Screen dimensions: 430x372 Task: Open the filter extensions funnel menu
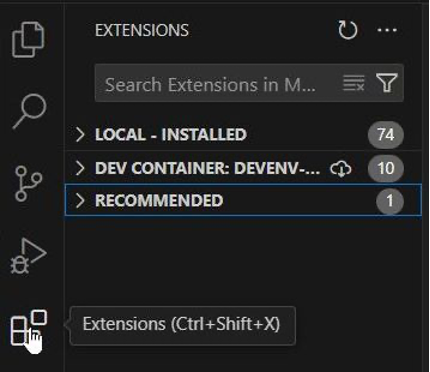point(387,83)
